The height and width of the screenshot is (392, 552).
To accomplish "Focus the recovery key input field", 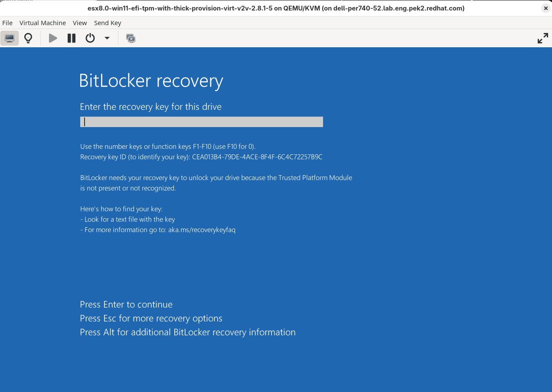I will (202, 122).
